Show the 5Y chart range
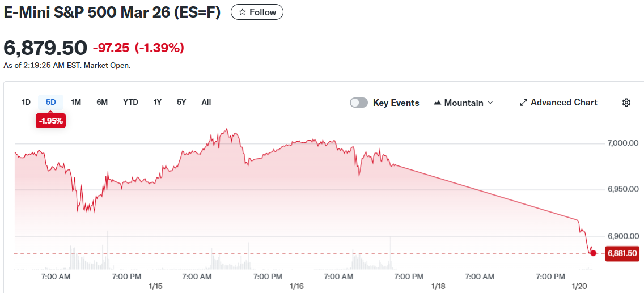 coord(181,102)
